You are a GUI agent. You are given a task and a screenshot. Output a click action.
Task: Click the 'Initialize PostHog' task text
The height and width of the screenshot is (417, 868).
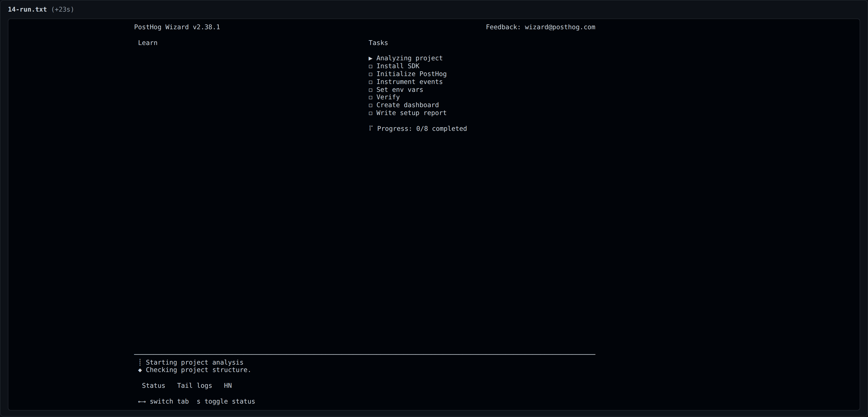click(412, 74)
